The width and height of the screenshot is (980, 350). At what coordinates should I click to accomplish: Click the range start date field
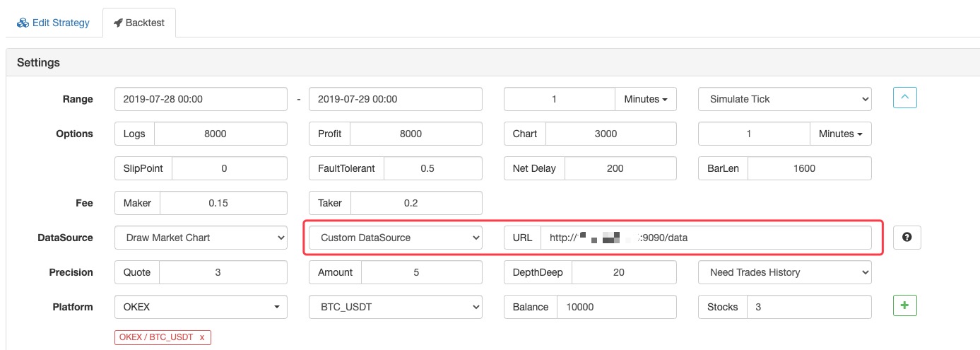(x=201, y=99)
